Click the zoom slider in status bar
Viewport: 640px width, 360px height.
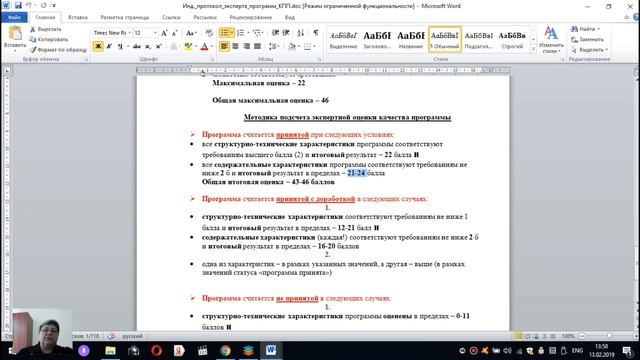(x=609, y=336)
